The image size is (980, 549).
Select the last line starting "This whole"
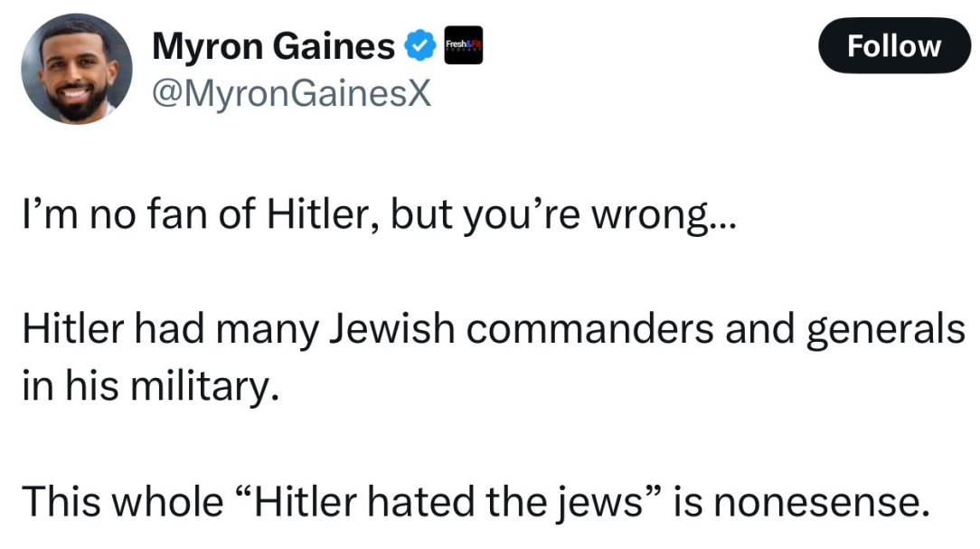pos(476,502)
